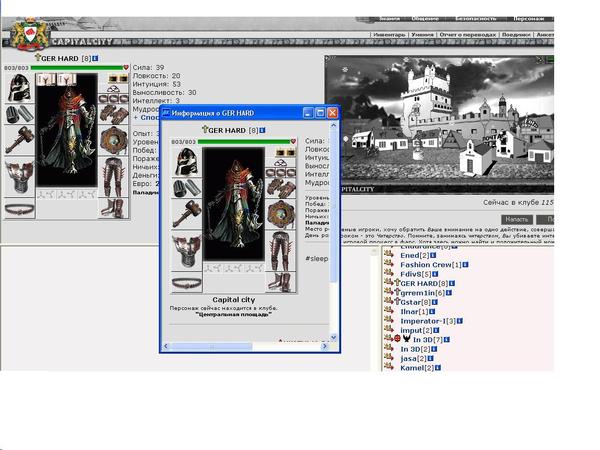Click scroll right arrow in info window
The image size is (600, 450).
324,346
